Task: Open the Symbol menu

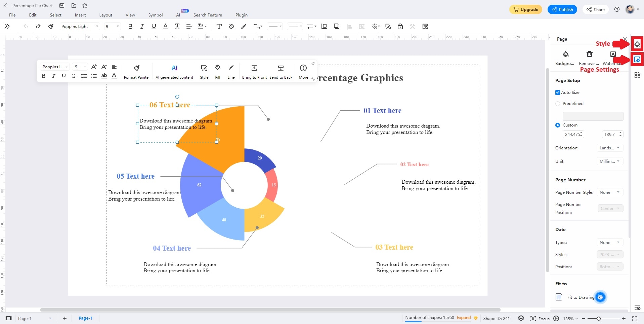Action: click(156, 15)
